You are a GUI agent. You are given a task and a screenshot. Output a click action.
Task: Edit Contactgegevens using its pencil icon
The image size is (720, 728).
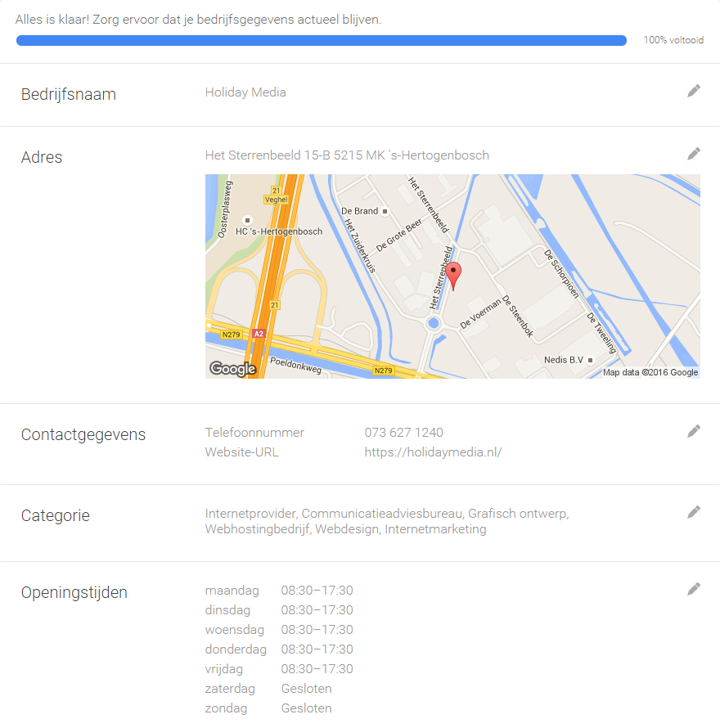[x=694, y=431]
